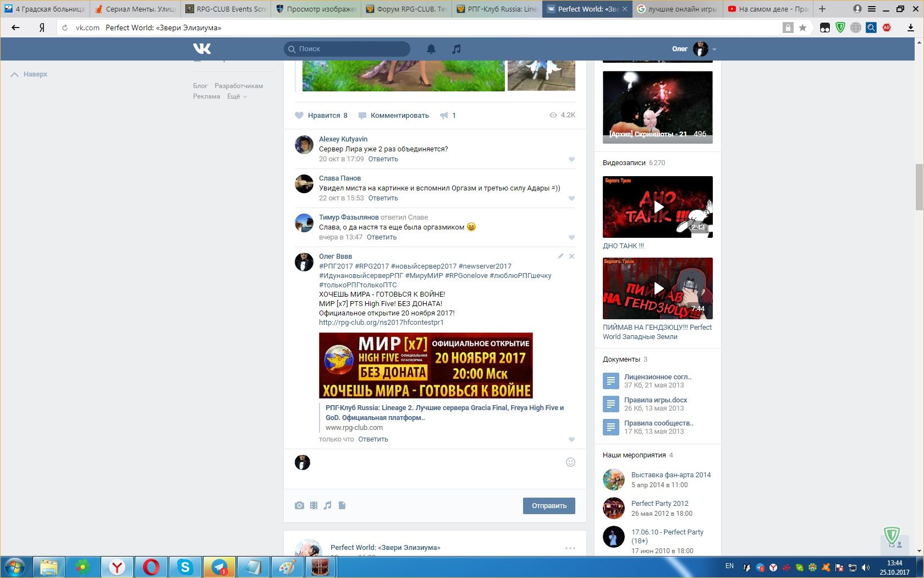Like Alexey Kutyavin's comment with heart
This screenshot has height=578, width=924.
point(571,160)
